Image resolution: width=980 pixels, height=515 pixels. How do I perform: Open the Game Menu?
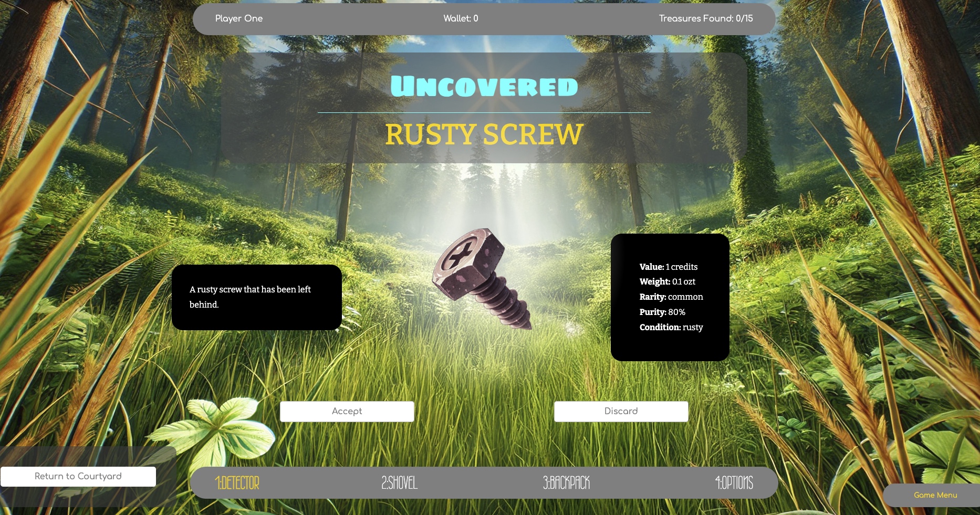[x=935, y=495]
